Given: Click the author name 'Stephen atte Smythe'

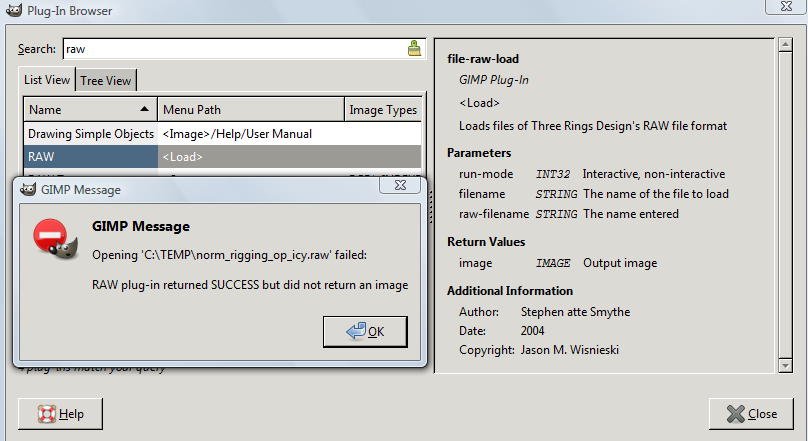Looking at the screenshot, I should point(575,312).
